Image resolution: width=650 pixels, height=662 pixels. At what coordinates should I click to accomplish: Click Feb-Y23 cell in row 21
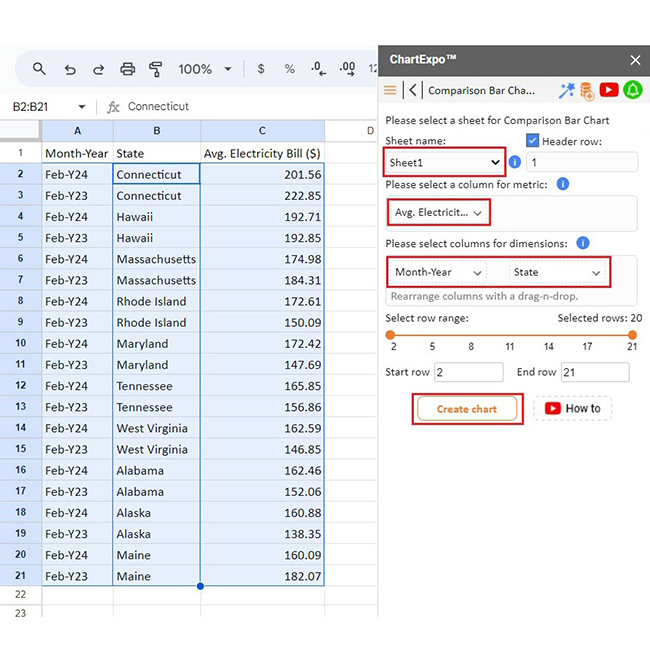[77, 576]
